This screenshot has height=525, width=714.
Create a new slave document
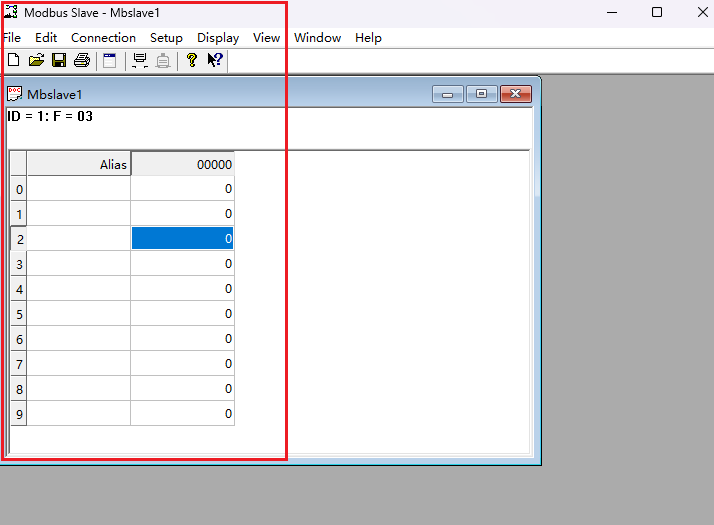point(13,61)
